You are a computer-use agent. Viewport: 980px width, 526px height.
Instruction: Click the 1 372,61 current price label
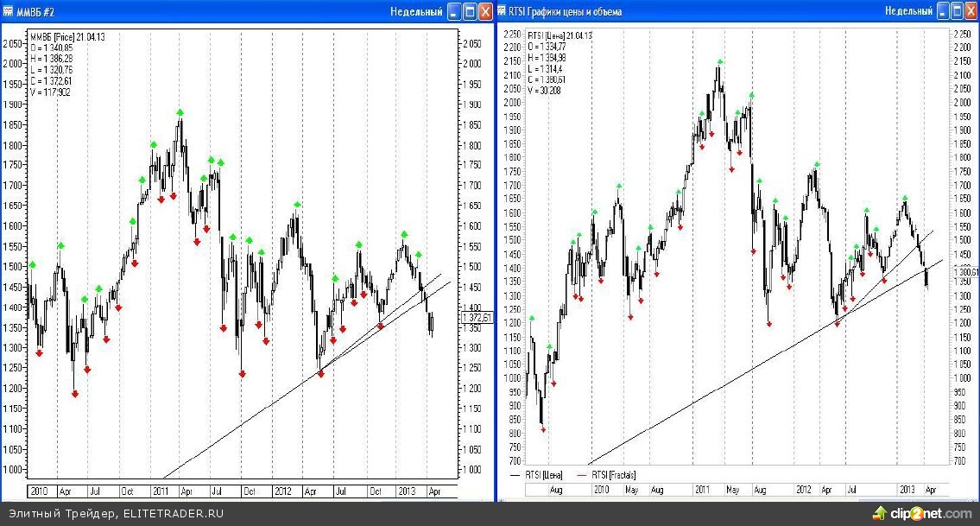click(477, 318)
